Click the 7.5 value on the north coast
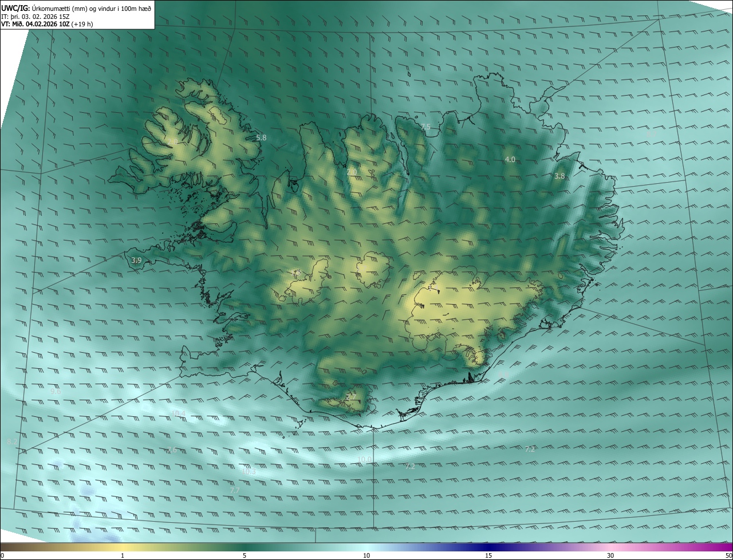Screen dimensions: 733x560 425,127
